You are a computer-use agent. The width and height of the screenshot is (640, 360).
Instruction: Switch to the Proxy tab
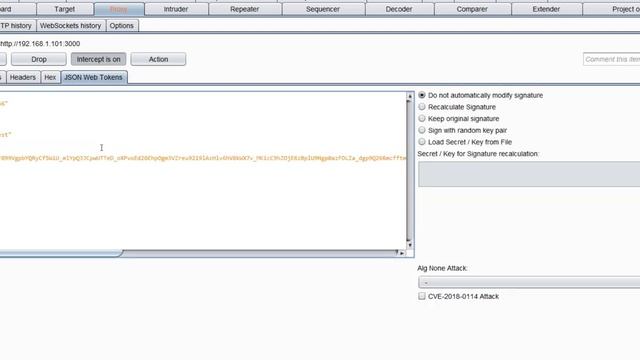click(x=119, y=9)
